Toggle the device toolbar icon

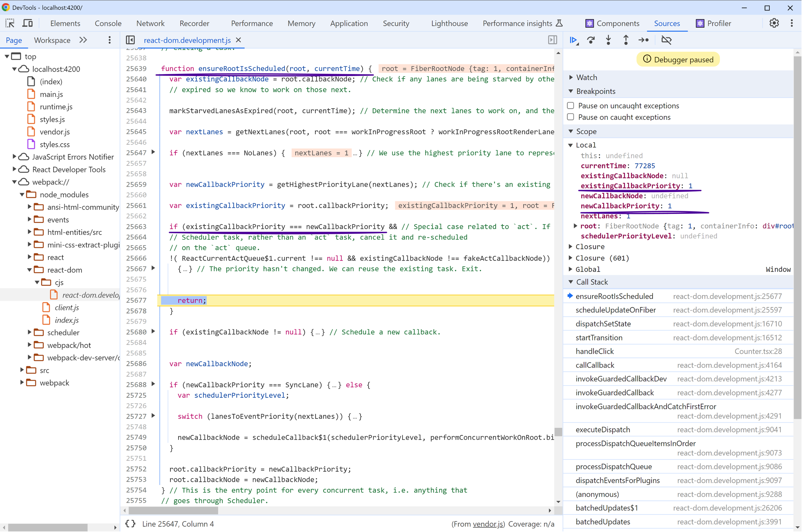28,23
